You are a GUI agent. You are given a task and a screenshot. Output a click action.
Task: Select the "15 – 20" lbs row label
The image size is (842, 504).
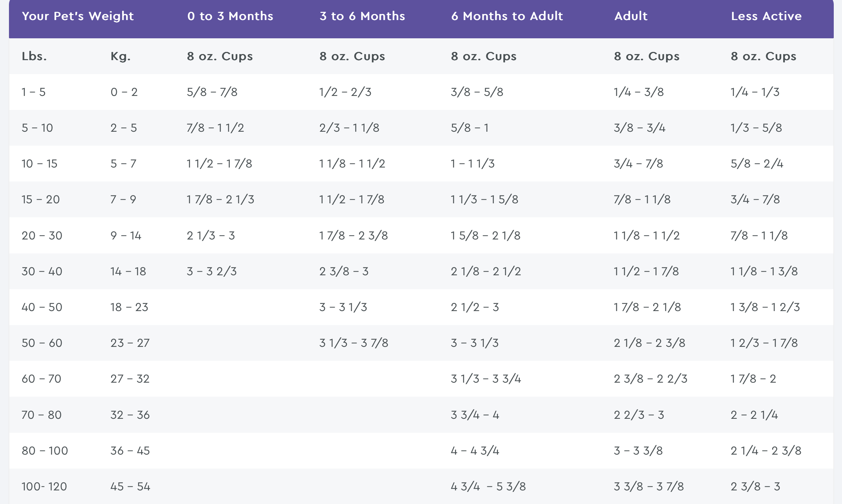click(41, 199)
